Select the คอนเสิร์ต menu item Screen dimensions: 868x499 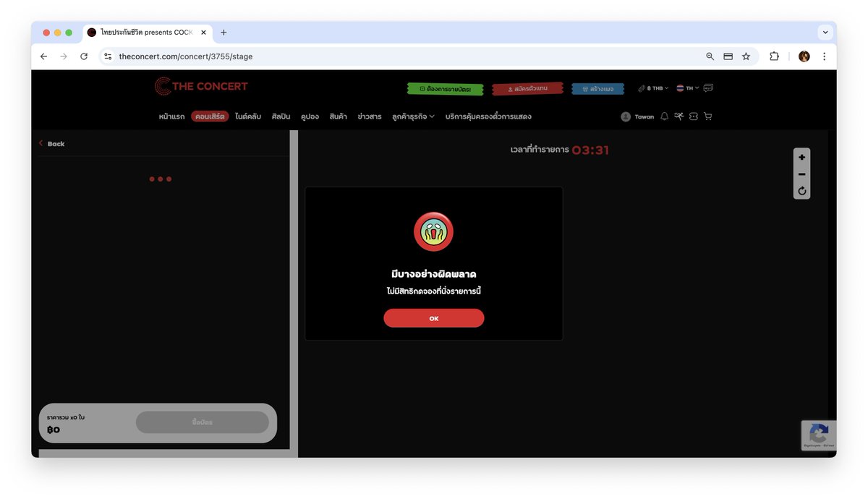click(210, 116)
